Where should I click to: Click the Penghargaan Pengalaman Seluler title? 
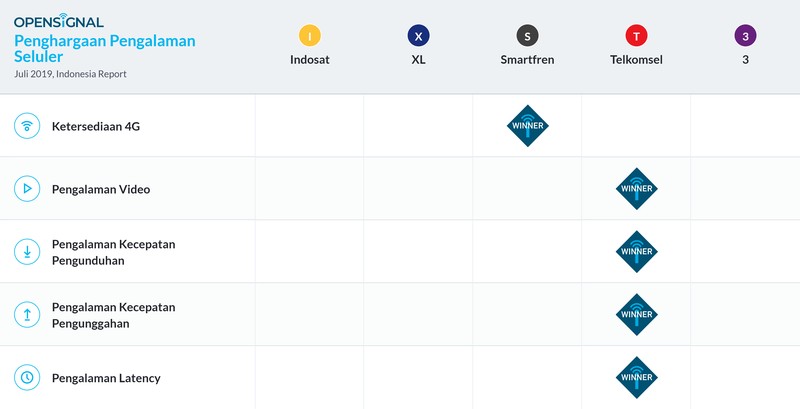[105, 48]
